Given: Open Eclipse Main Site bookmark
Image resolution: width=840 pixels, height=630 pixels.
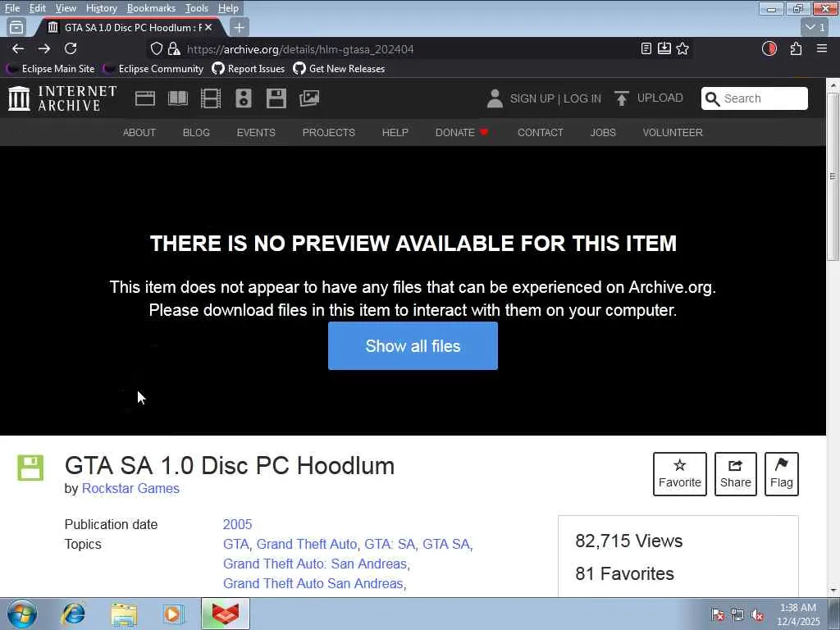Looking at the screenshot, I should pyautogui.click(x=50, y=69).
